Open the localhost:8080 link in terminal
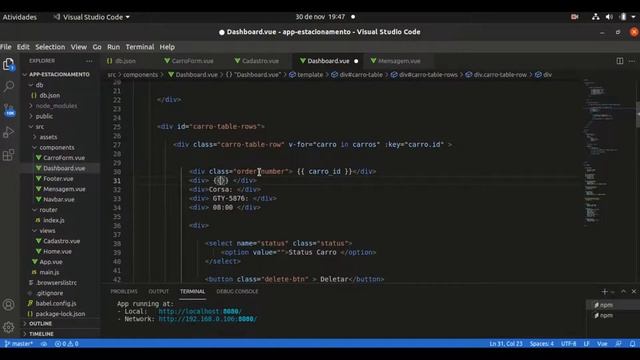 200,311
